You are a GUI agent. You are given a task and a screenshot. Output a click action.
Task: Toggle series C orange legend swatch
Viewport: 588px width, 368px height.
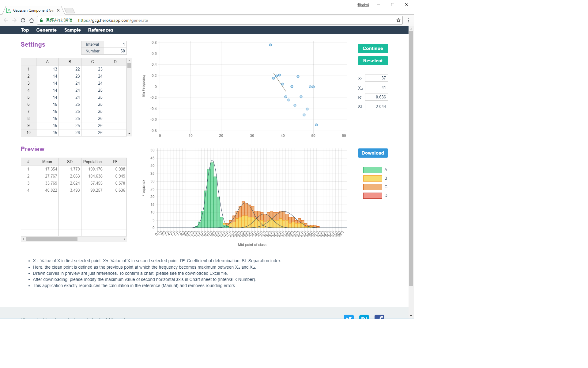pos(372,187)
